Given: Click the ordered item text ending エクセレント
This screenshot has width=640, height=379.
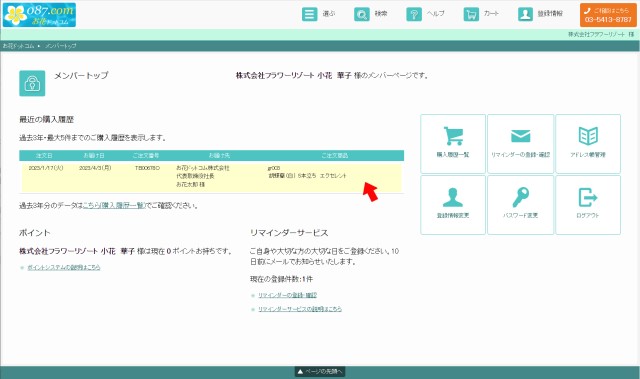Looking at the screenshot, I should tap(307, 176).
